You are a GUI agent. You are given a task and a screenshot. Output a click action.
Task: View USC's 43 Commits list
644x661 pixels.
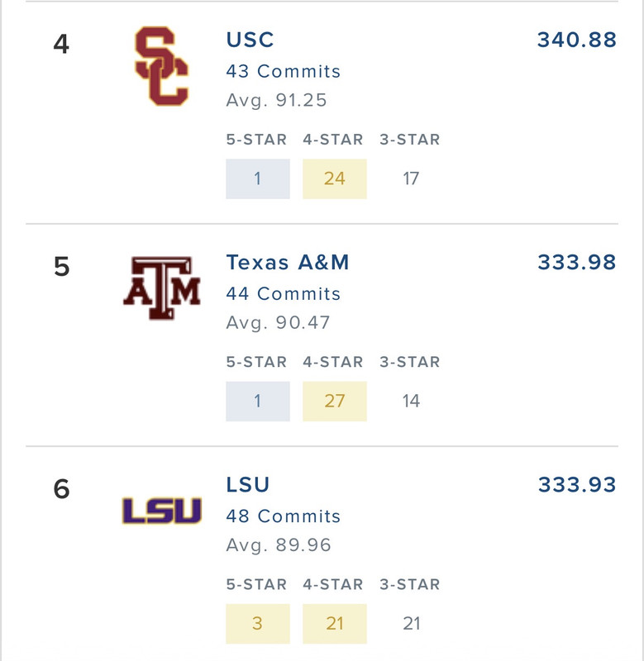coord(283,71)
